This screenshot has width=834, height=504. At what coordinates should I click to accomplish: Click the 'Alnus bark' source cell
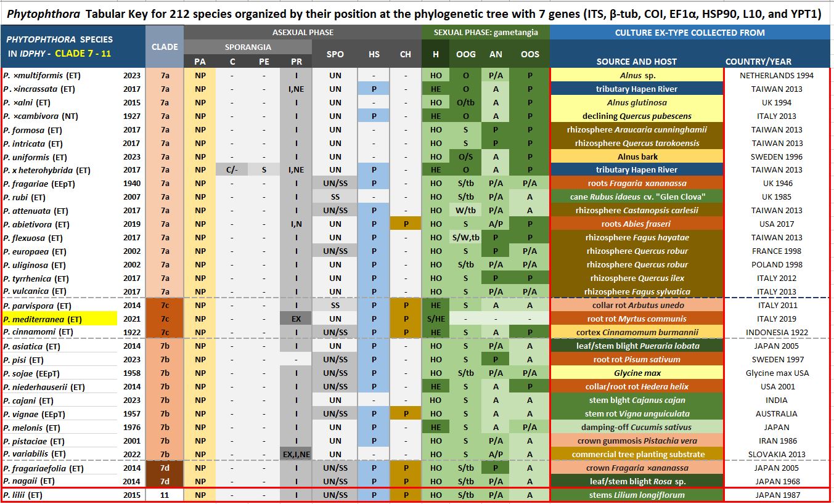636,156
